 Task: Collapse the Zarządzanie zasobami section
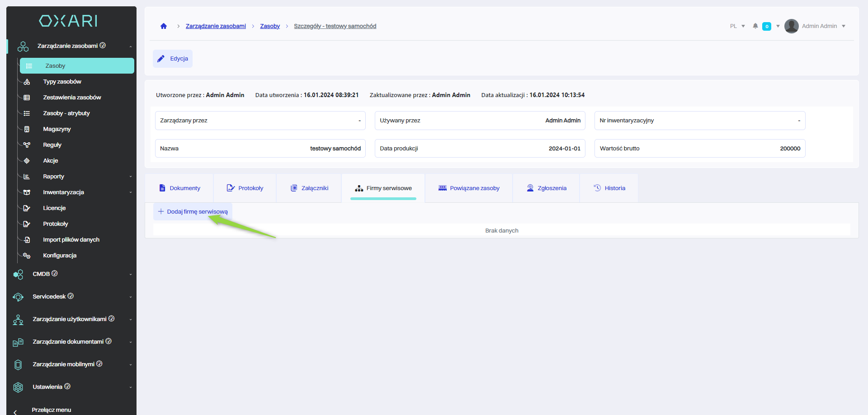pos(131,46)
